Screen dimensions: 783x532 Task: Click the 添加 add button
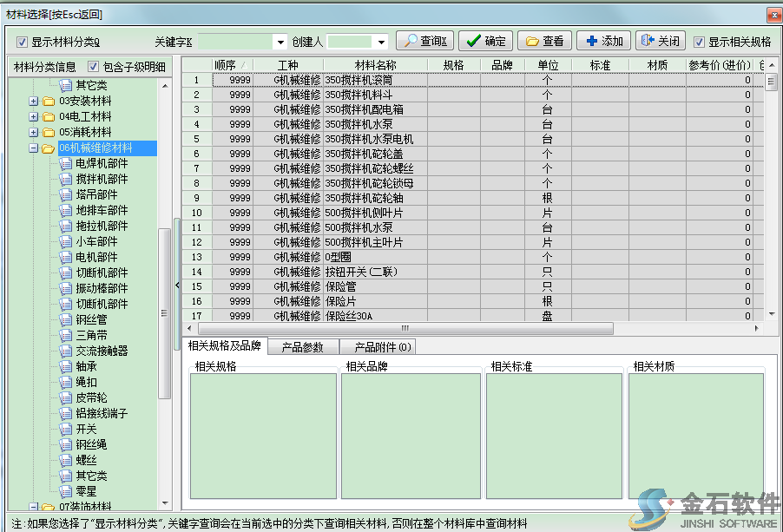coord(602,41)
